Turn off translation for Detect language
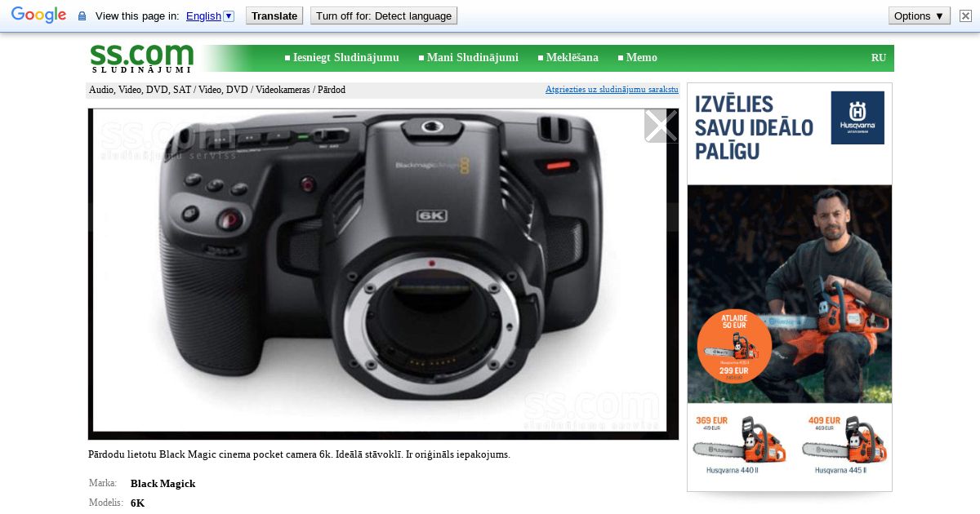This screenshot has width=980, height=514. coord(384,16)
